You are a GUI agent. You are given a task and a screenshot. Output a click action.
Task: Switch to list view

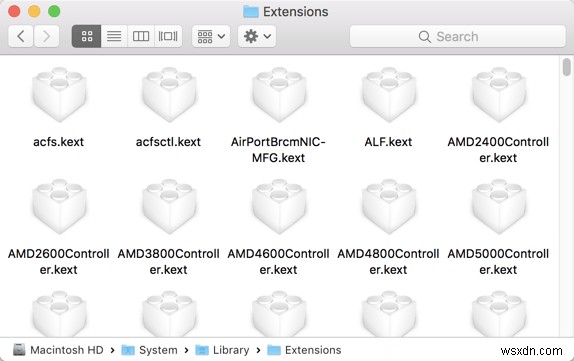point(114,36)
